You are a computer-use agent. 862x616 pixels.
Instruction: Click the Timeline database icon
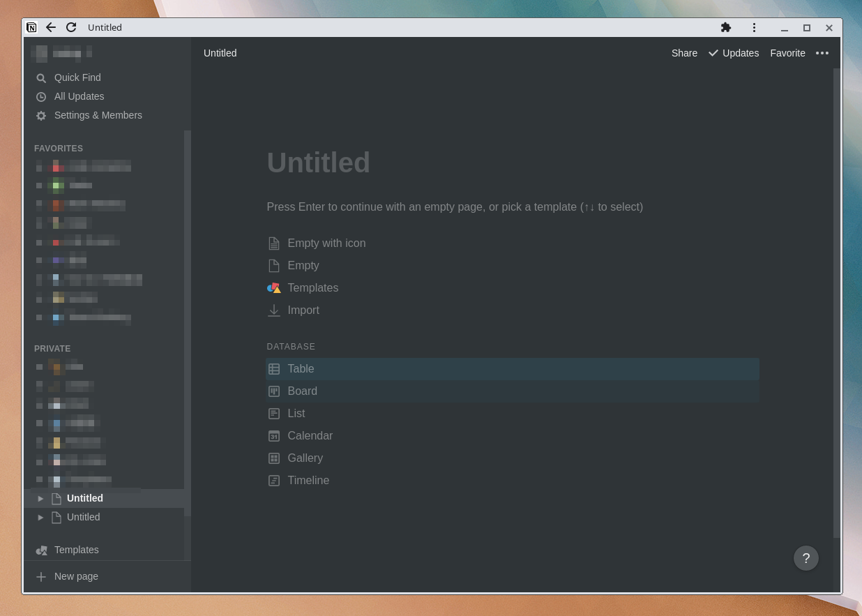(x=274, y=481)
